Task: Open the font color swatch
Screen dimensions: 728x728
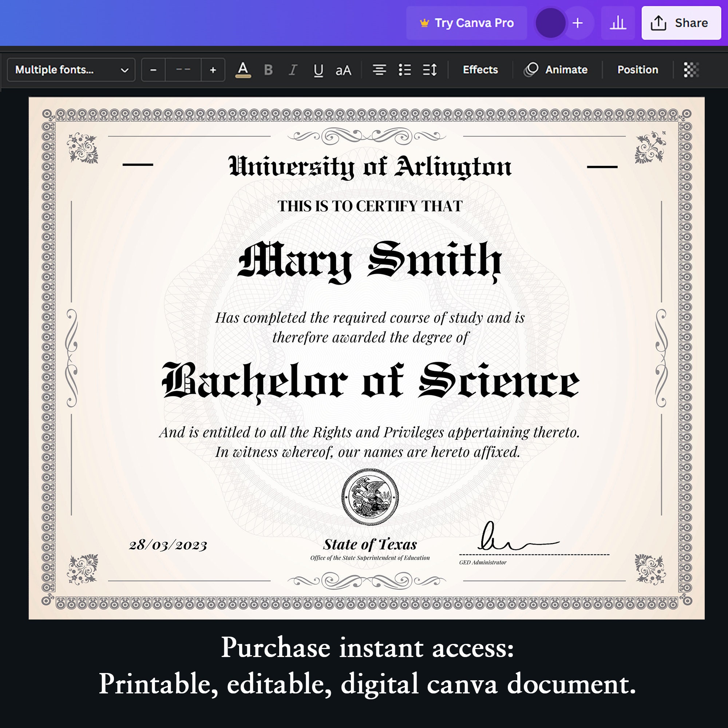Action: tap(243, 70)
